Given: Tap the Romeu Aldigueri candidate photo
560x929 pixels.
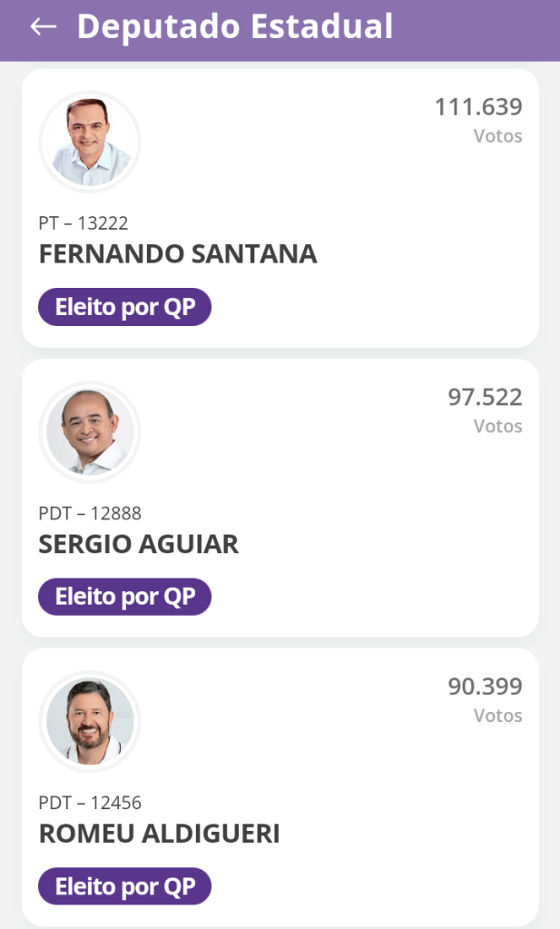Looking at the screenshot, I should (x=90, y=722).
